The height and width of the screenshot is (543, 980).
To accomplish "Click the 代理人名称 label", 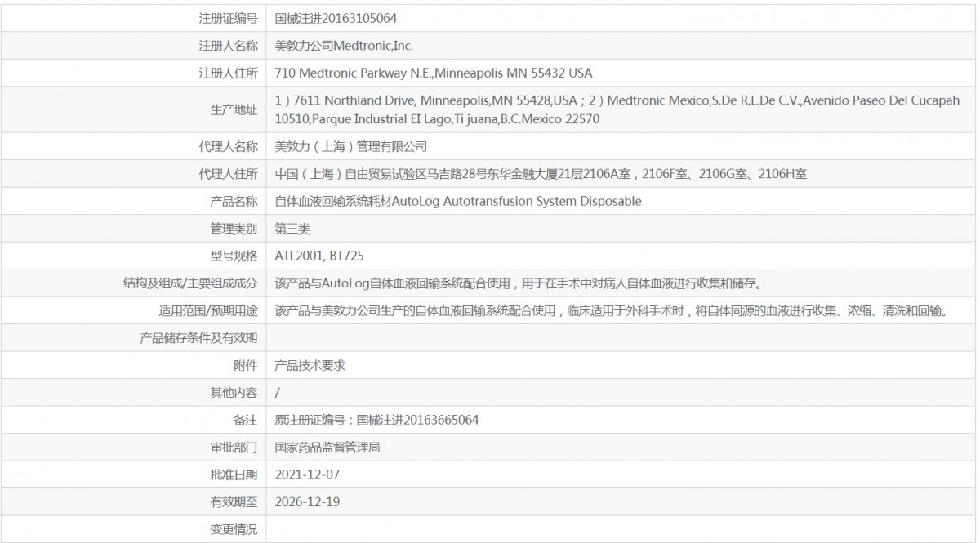I will 228,146.
